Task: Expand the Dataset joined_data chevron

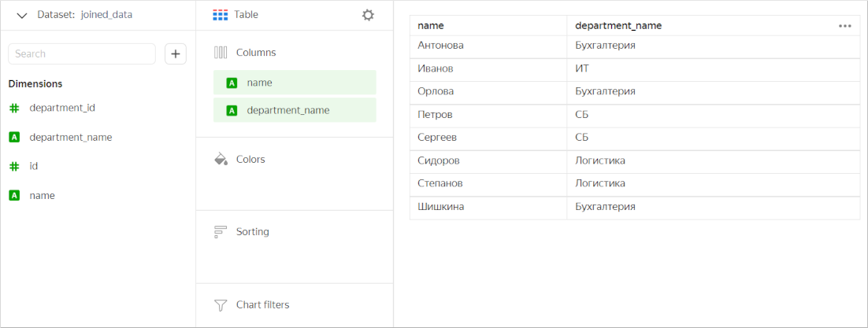Action: [x=21, y=15]
